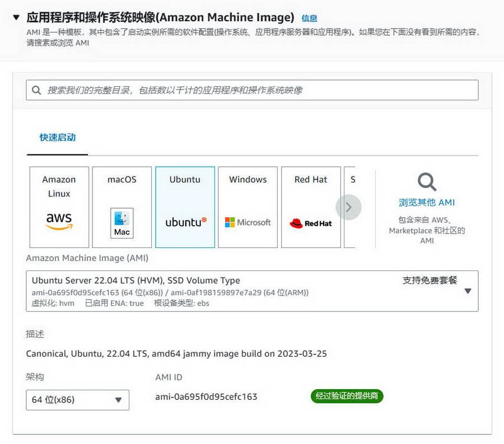Click the AMI ID value ami-0a695f0d95cefc163
This screenshot has height=444, width=504.
tap(206, 397)
